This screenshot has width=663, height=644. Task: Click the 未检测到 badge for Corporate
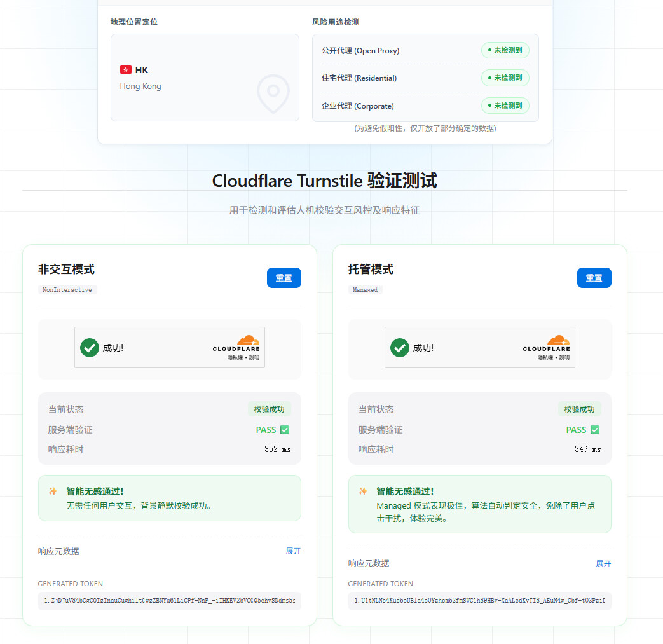pyautogui.click(x=505, y=106)
